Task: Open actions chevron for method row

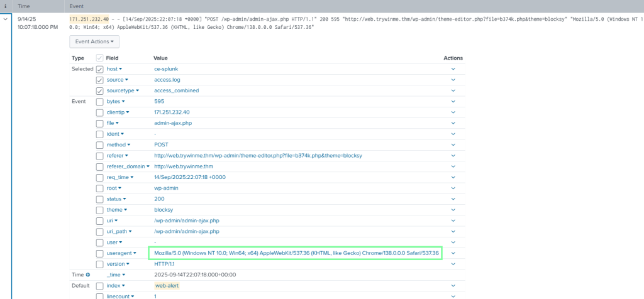Action: [453, 144]
